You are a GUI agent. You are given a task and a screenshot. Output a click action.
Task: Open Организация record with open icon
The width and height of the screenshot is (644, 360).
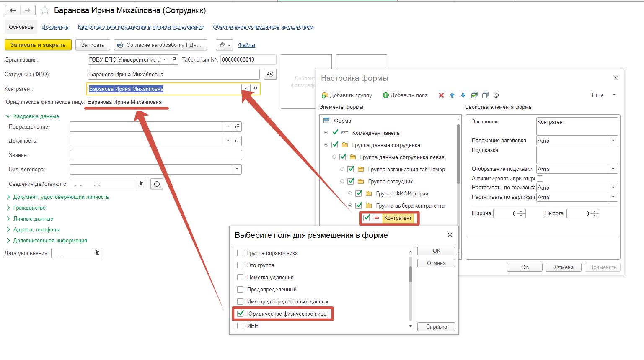173,59
